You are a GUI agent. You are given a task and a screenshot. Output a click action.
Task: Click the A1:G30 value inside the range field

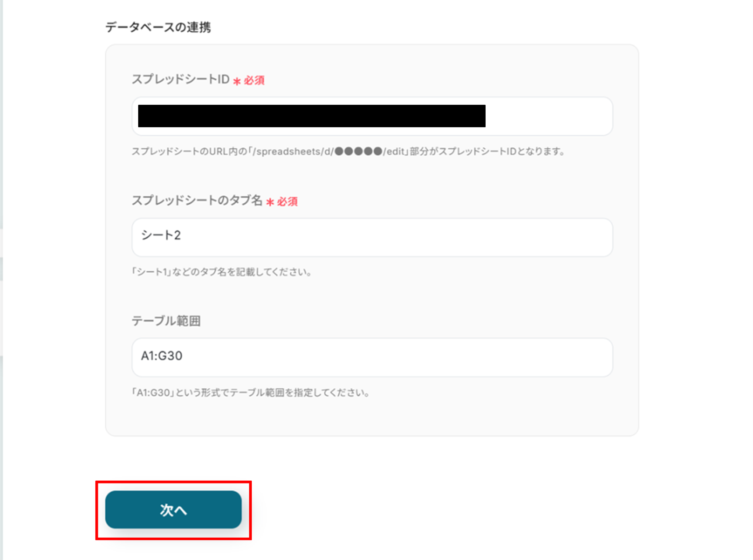click(x=162, y=356)
